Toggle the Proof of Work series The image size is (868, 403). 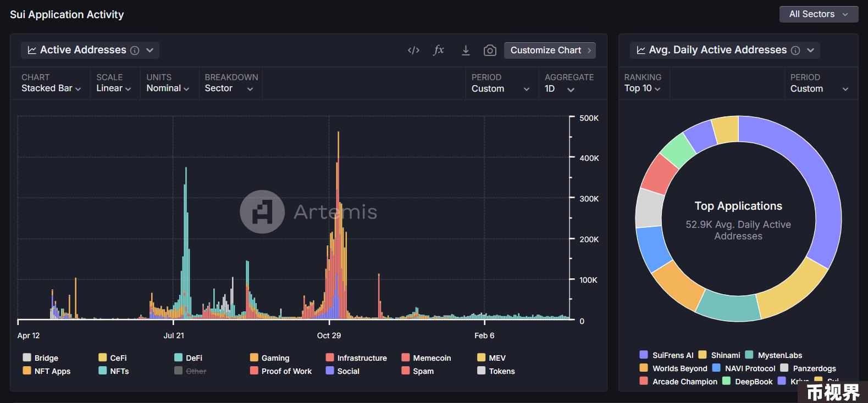[281, 371]
